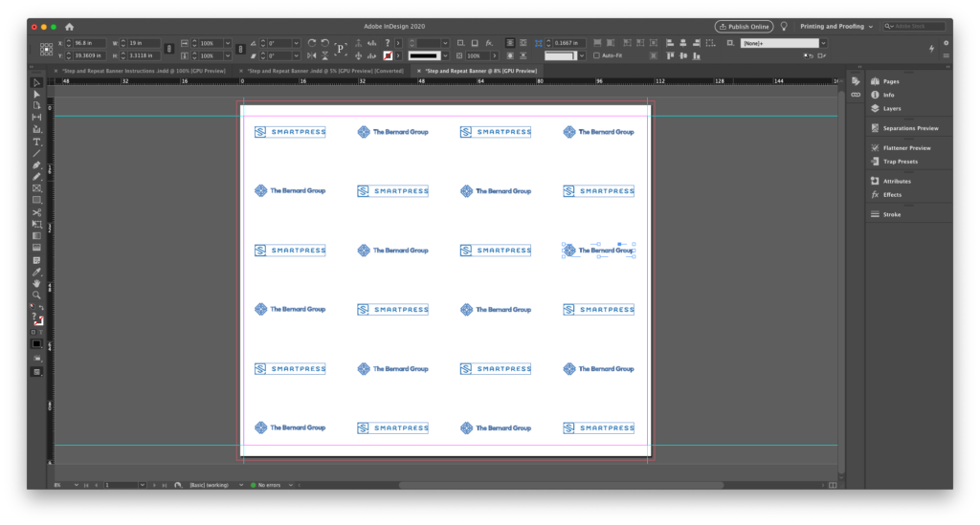This screenshot has height=525, width=980.
Task: Click the lightbulb Learn icon
Action: tap(784, 26)
